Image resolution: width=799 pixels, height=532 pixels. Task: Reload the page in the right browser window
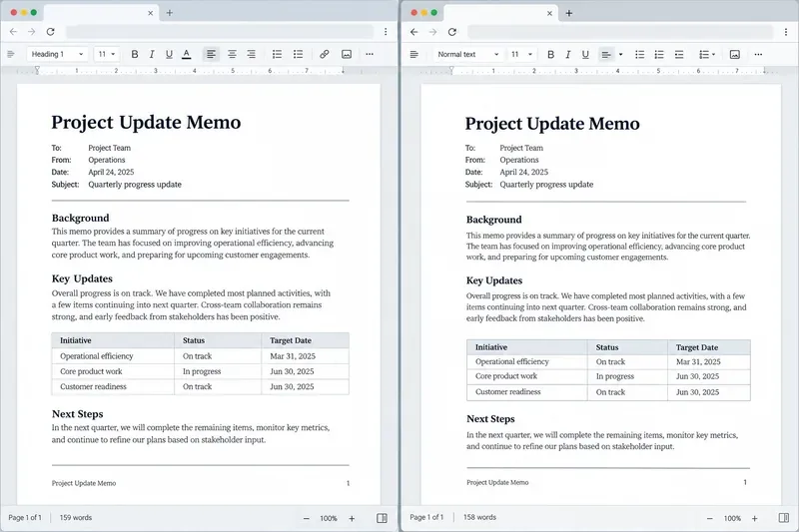point(452,32)
